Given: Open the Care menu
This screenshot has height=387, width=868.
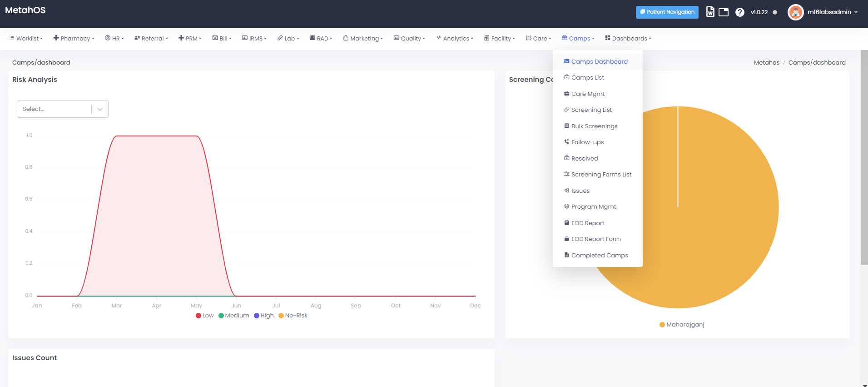Looking at the screenshot, I should [539, 38].
